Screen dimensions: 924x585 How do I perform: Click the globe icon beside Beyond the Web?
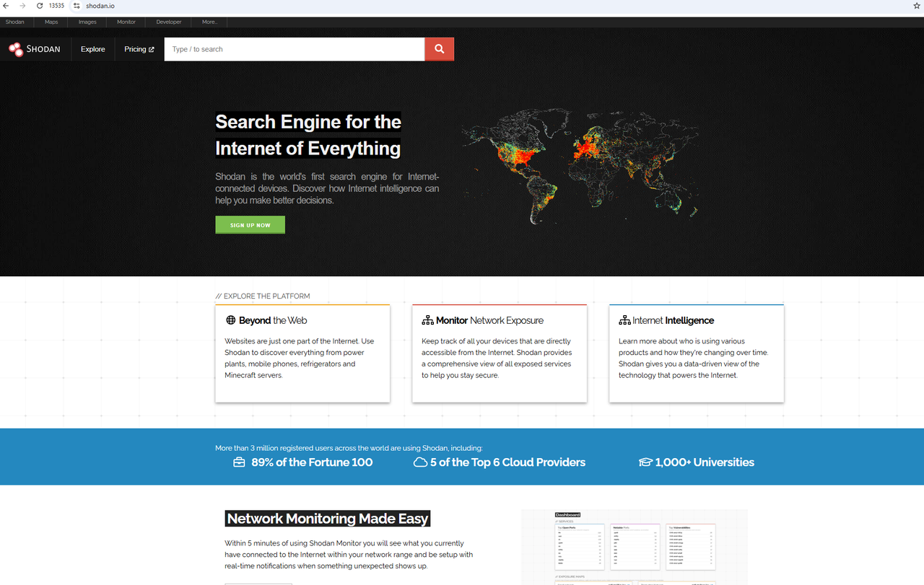coord(231,320)
